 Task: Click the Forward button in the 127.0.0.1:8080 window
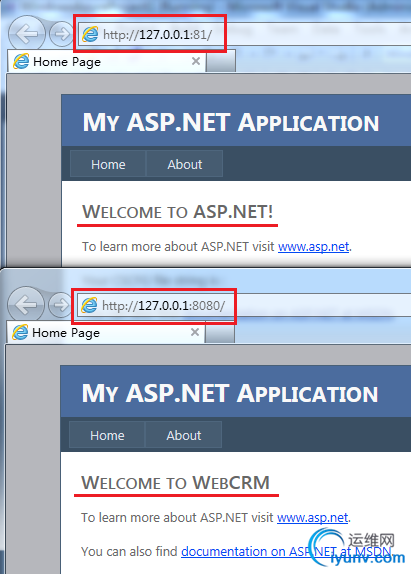tap(60, 305)
